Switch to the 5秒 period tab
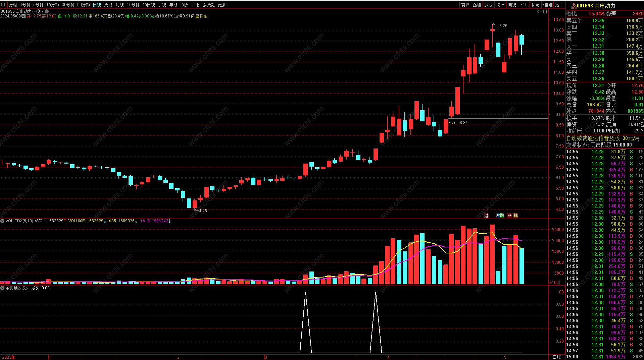 tap(185, 5)
